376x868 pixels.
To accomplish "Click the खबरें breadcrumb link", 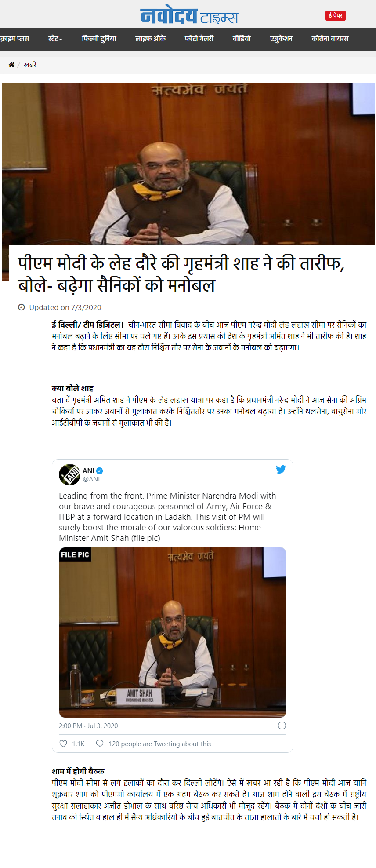I will point(30,65).
